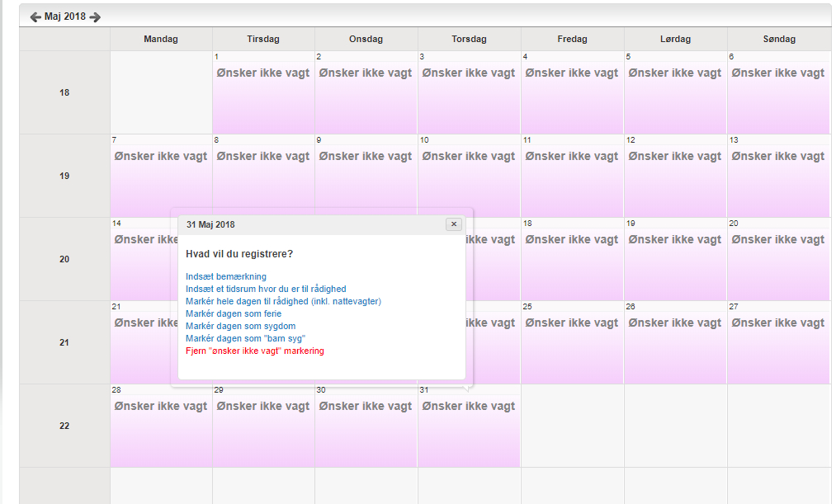Open day 12 calendar cell
836x504 pixels.
tap(676, 176)
